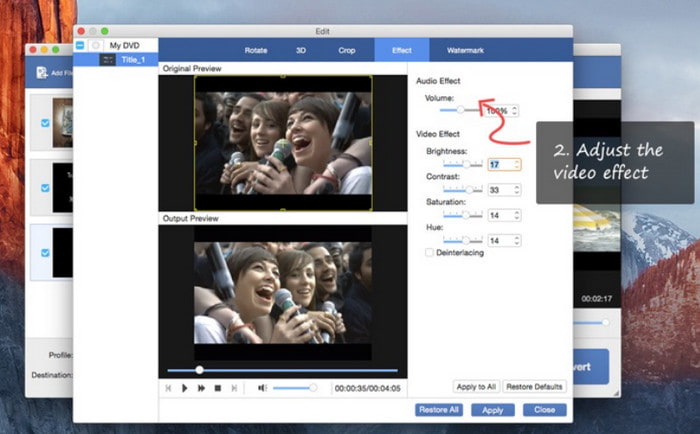
Task: Click the Apply button
Action: (x=493, y=410)
